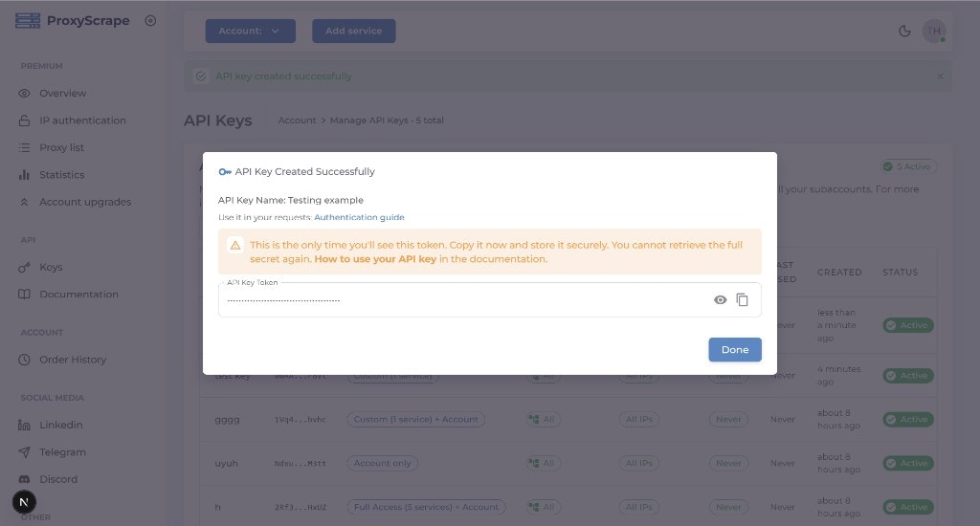This screenshot has width=980, height=526.
Task: Open the Discord social link
Action: [58, 479]
